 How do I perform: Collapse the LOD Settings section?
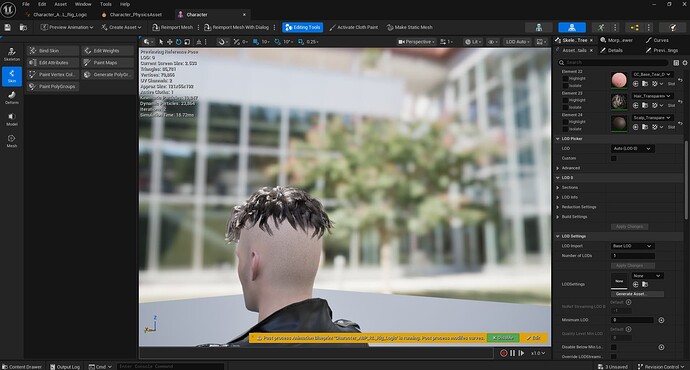click(558, 236)
